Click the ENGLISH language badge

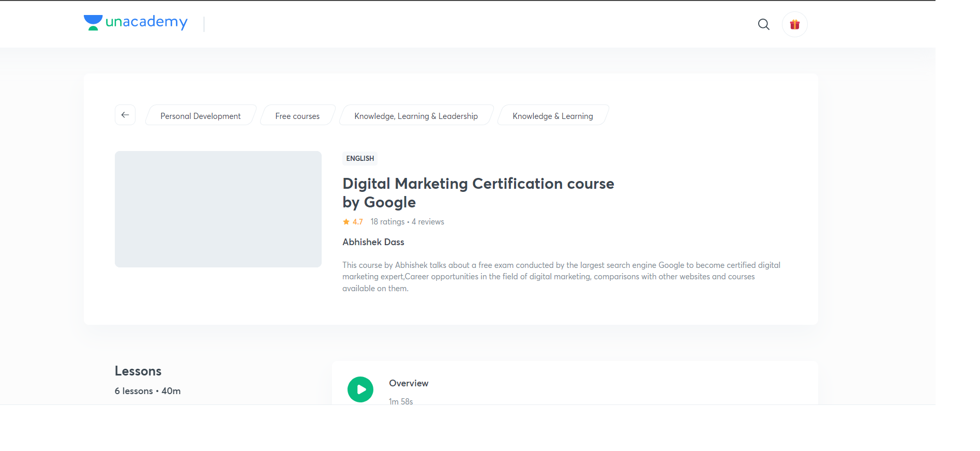(x=360, y=158)
